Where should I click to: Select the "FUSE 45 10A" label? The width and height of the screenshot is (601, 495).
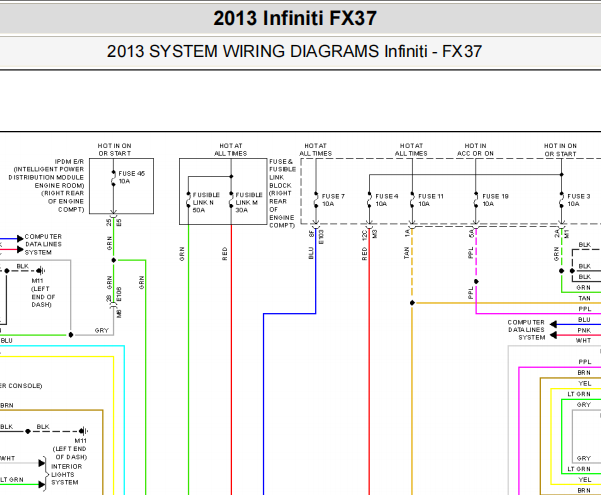coord(131,177)
